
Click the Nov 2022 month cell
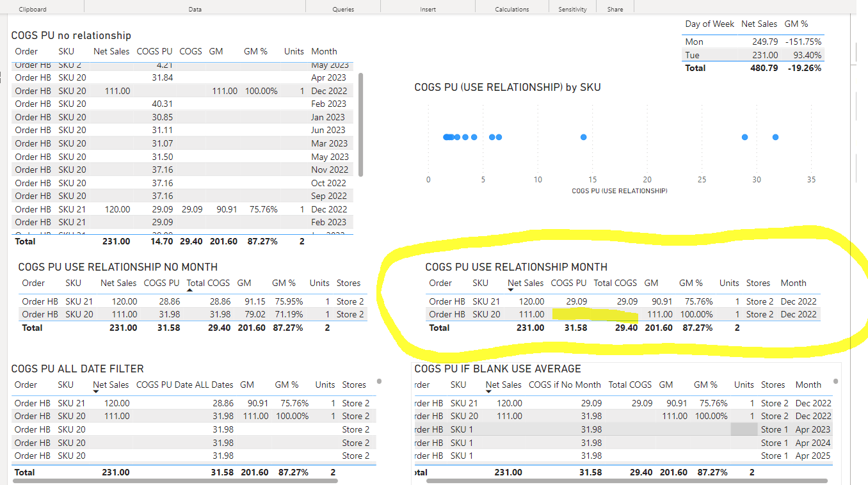point(330,170)
